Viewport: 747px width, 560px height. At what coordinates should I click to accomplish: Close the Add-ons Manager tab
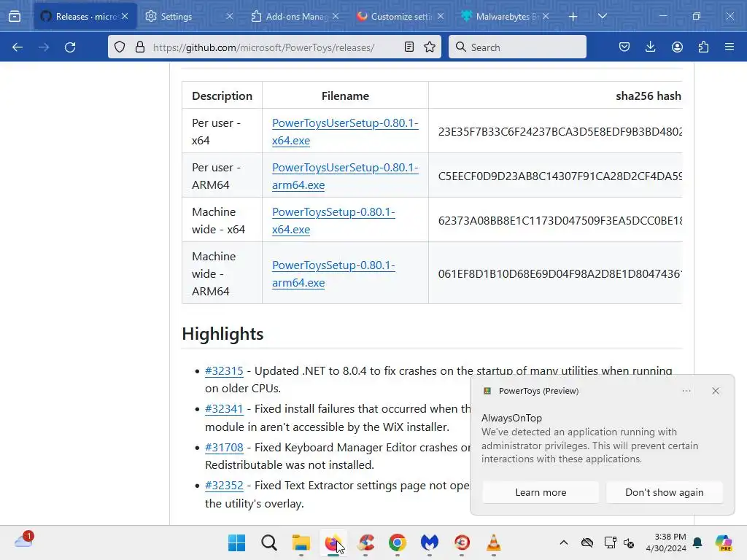[x=336, y=16]
